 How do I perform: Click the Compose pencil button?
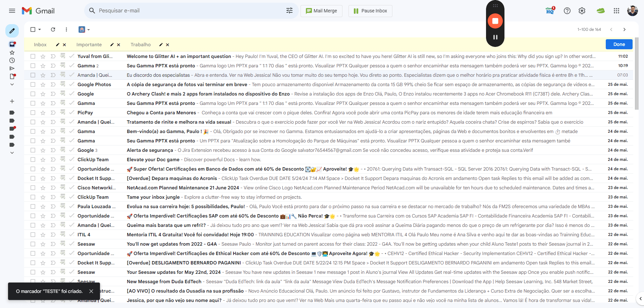click(12, 31)
